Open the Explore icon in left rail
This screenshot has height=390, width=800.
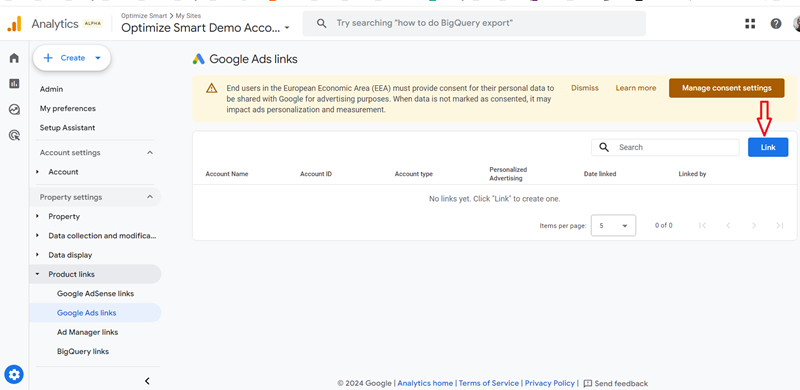(x=14, y=109)
